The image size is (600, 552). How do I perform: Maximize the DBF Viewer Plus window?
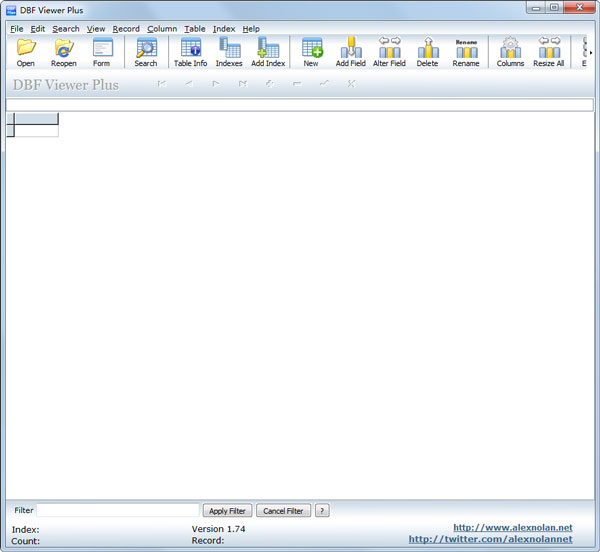554,8
